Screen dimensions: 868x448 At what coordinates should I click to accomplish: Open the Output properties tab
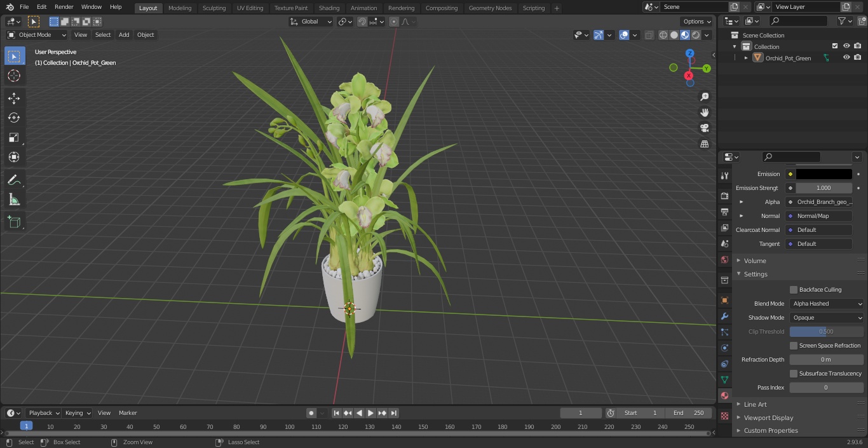pos(724,212)
